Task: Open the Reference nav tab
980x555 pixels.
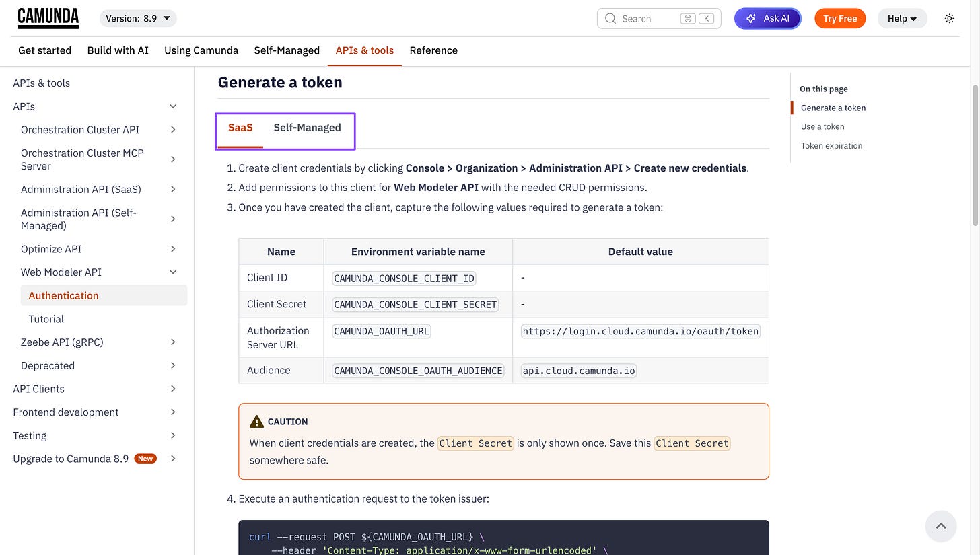Action: point(433,50)
